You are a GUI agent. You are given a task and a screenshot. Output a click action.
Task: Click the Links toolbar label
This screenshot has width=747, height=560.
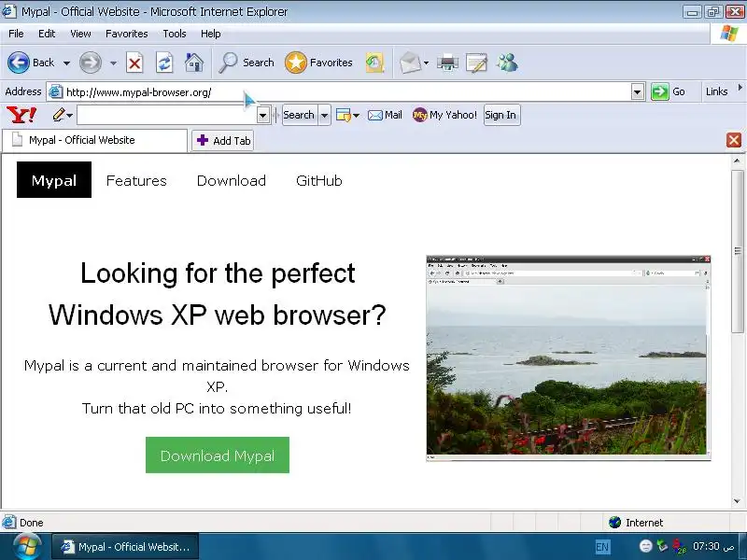pyautogui.click(x=716, y=91)
